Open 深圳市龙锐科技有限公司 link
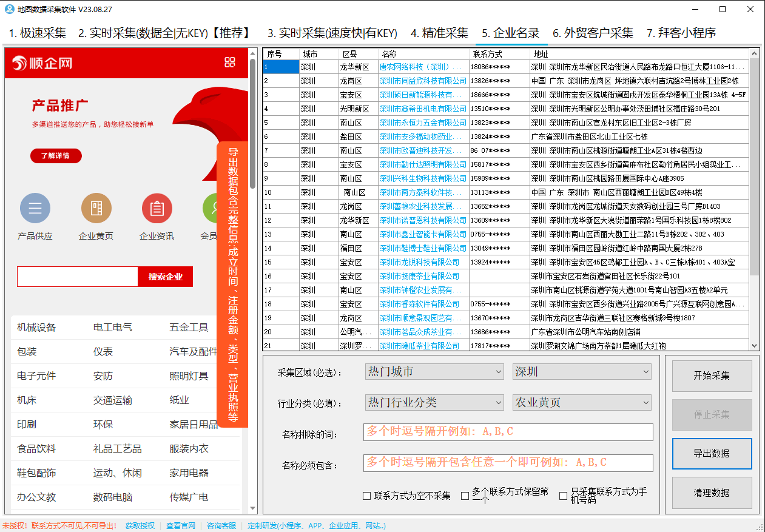Viewport: 765px width, 532px height. pyautogui.click(x=419, y=262)
